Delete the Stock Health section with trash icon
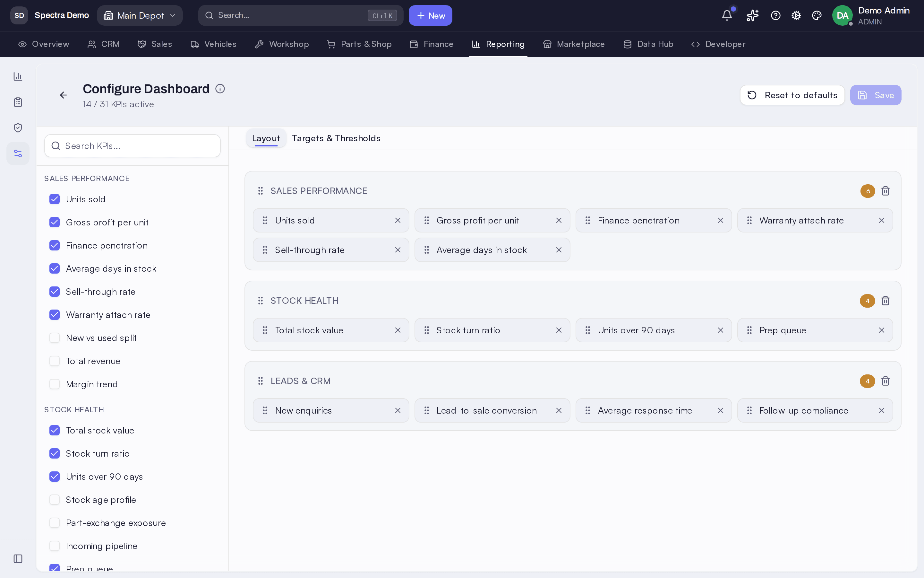This screenshot has height=578, width=924. (886, 301)
